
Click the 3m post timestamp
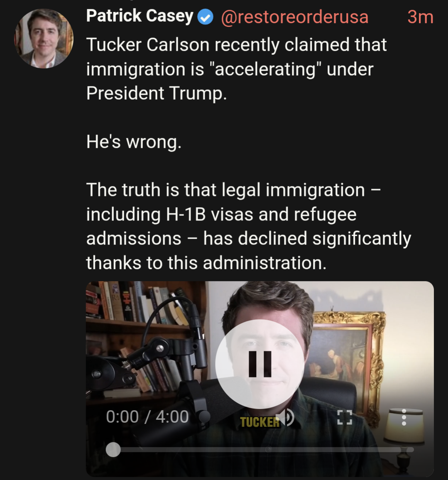[x=421, y=17]
